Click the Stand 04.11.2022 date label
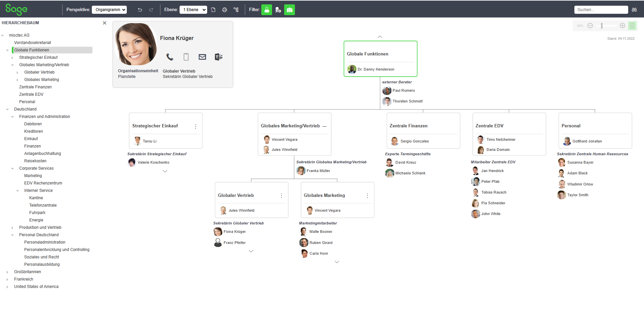This screenshot has height=334, width=644. (621, 39)
